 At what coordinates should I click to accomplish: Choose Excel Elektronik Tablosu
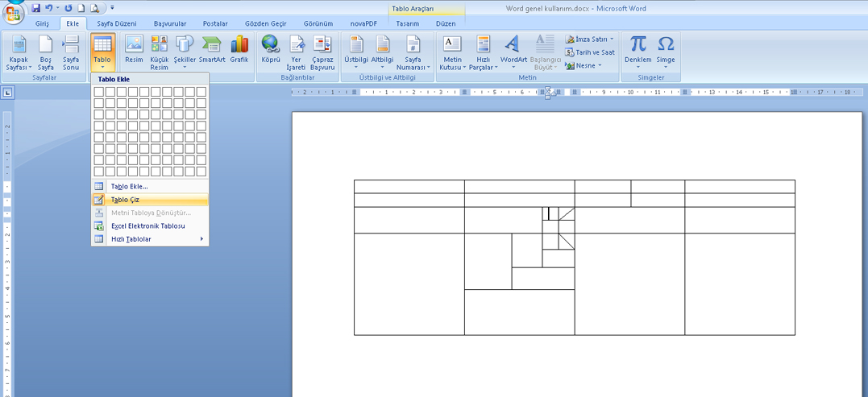(150, 226)
